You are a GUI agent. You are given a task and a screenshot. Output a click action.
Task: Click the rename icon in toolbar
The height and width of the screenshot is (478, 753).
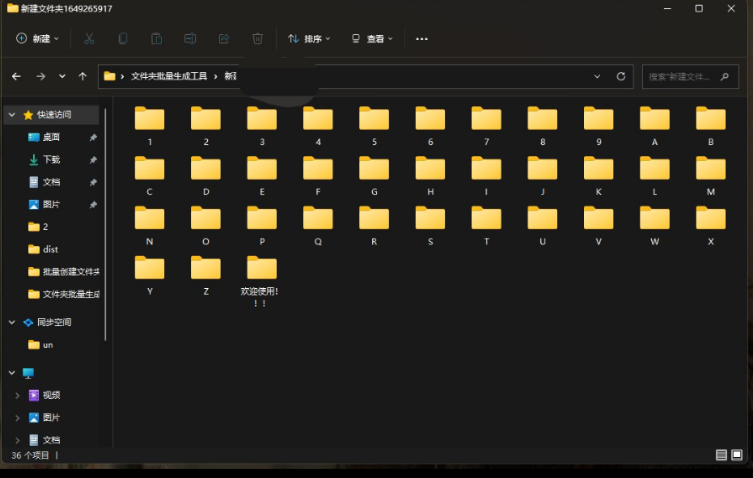[190, 39]
